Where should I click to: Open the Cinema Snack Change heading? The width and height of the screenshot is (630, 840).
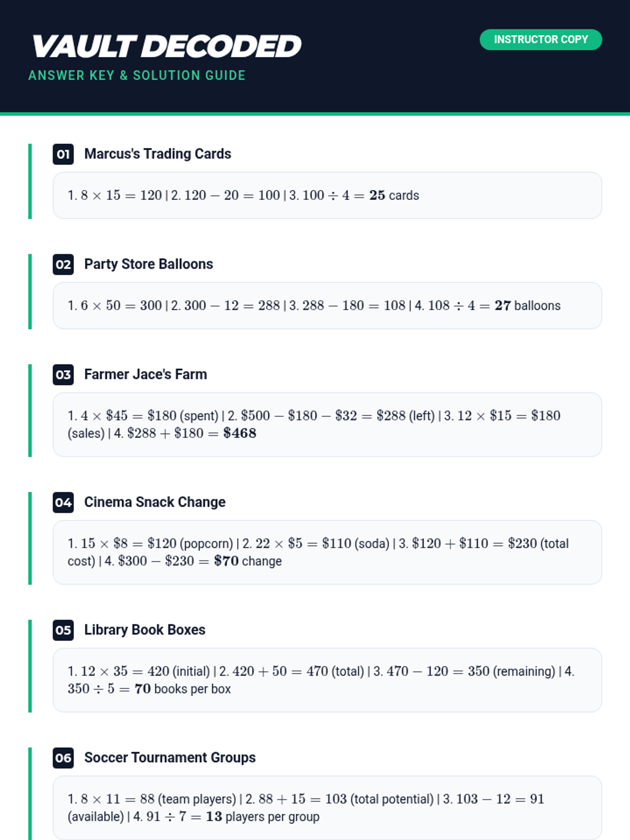coord(155,502)
